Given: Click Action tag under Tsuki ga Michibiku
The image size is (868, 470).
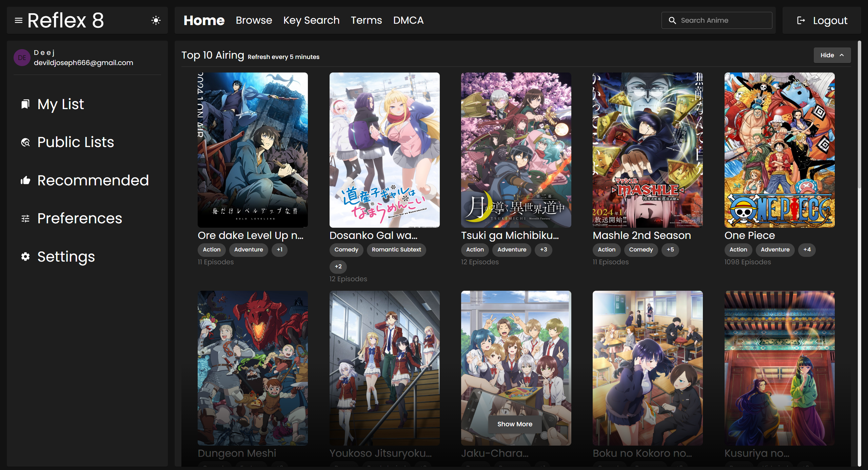Looking at the screenshot, I should click(x=475, y=250).
